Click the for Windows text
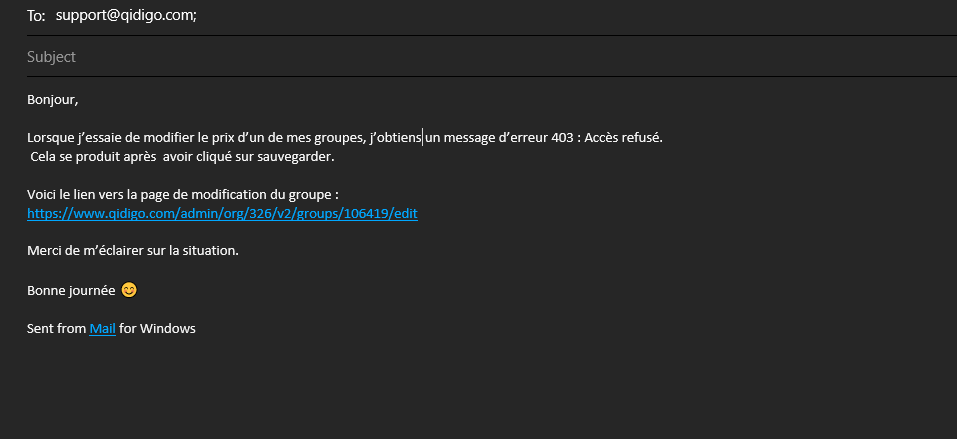Screen dimensions: 957x439 click(x=157, y=328)
